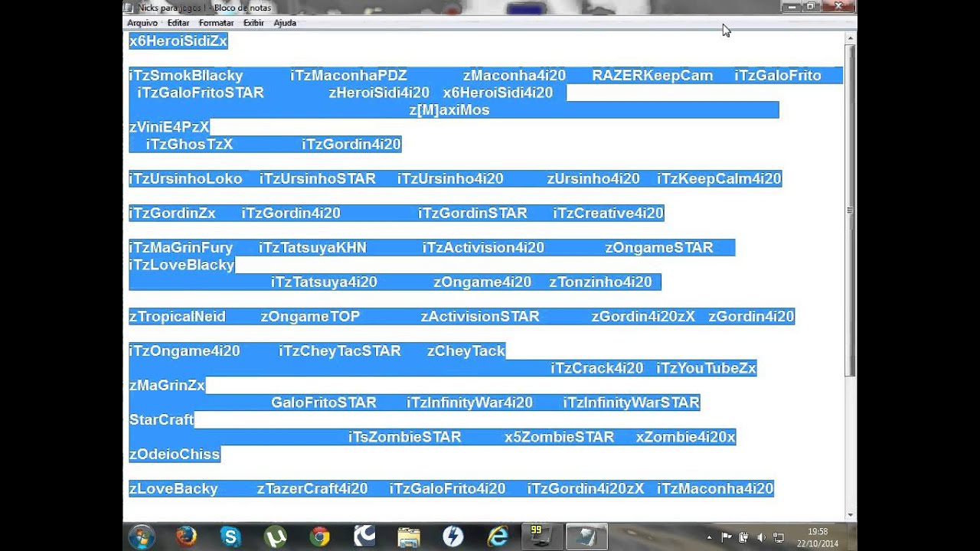Click the text x6HeroiSidiZx
The height and width of the screenshot is (551, 980).
[178, 41]
